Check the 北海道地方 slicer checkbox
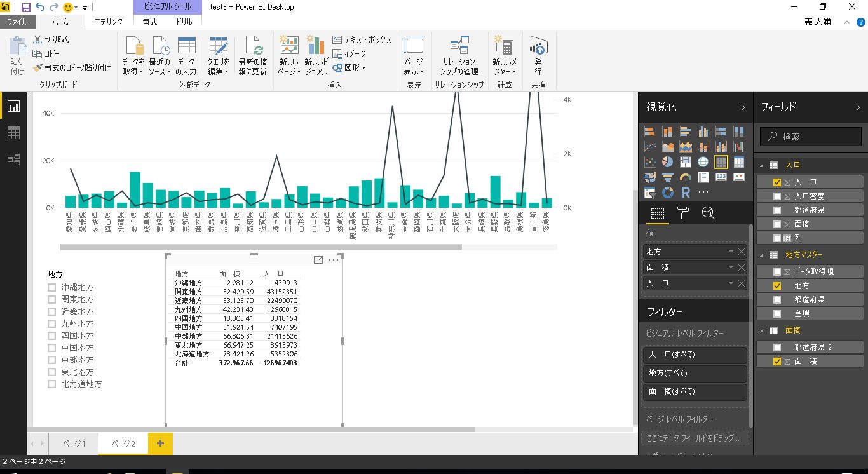Viewport: 868px width, 474px height. click(x=52, y=384)
